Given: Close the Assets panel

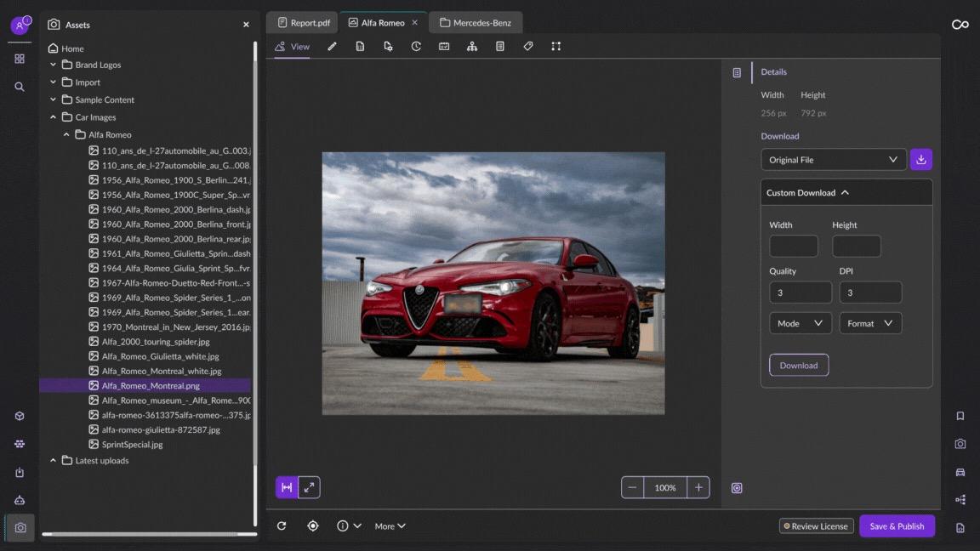Looking at the screenshot, I should coord(246,25).
